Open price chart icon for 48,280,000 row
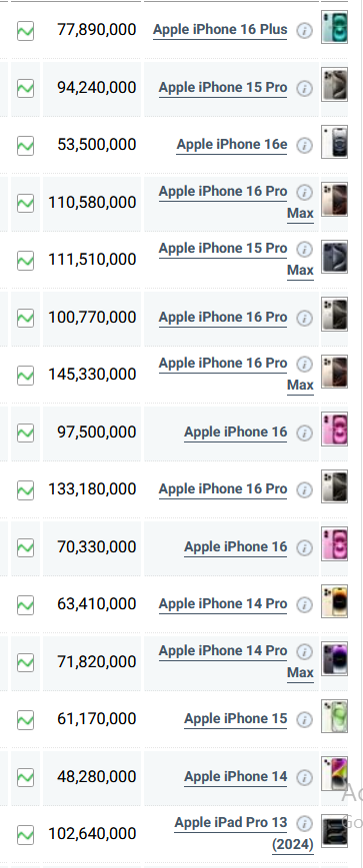This screenshot has width=363, height=868. (x=25, y=777)
